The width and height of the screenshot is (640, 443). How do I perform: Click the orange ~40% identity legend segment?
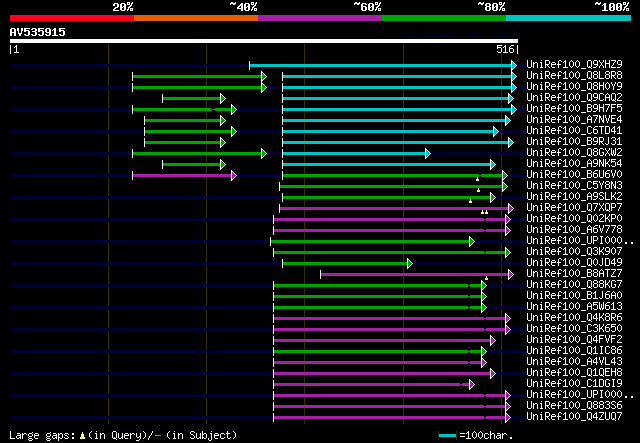point(196,18)
